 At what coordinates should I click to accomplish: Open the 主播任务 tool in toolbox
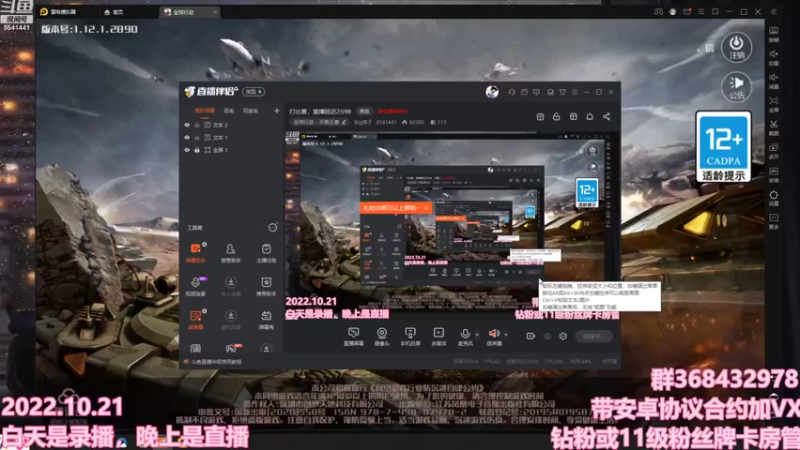click(x=266, y=253)
